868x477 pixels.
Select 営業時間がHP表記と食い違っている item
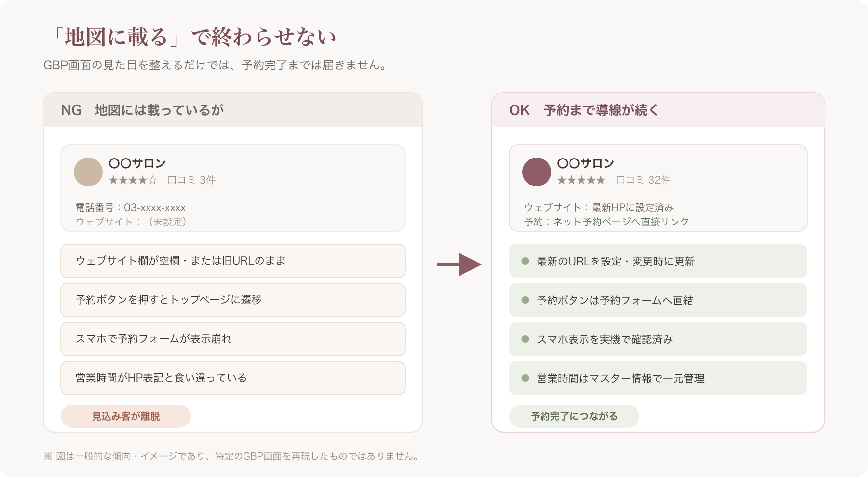233,378
